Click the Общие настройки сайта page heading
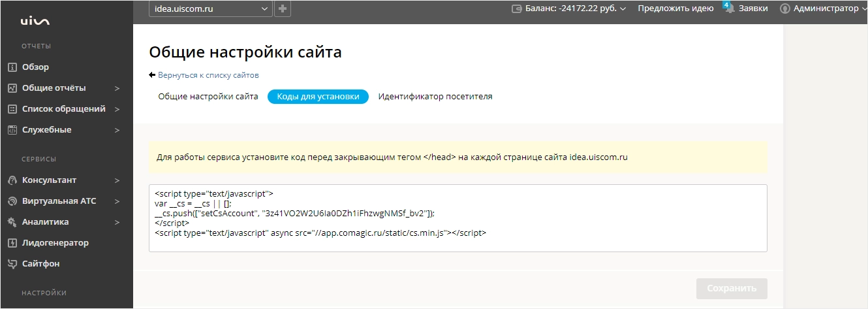This screenshot has height=309, width=868. 245,52
